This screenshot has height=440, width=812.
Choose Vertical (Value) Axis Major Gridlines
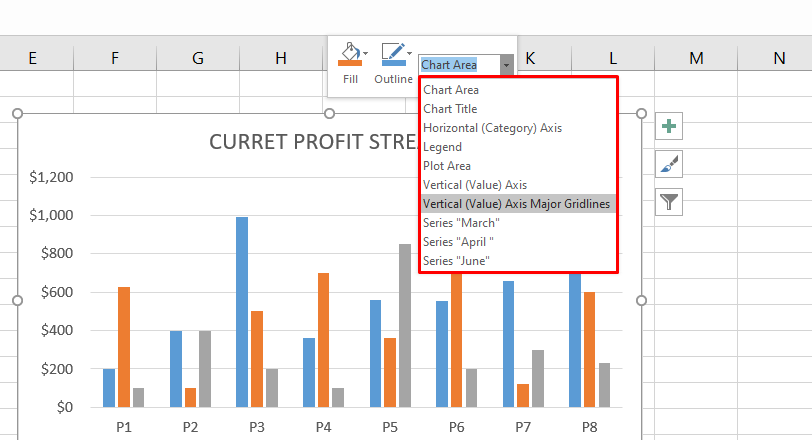coord(516,204)
